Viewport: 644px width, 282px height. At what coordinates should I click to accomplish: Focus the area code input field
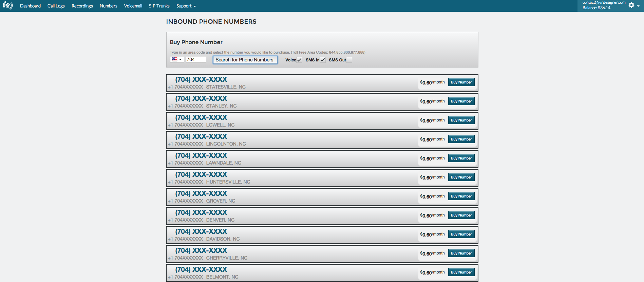(x=196, y=59)
